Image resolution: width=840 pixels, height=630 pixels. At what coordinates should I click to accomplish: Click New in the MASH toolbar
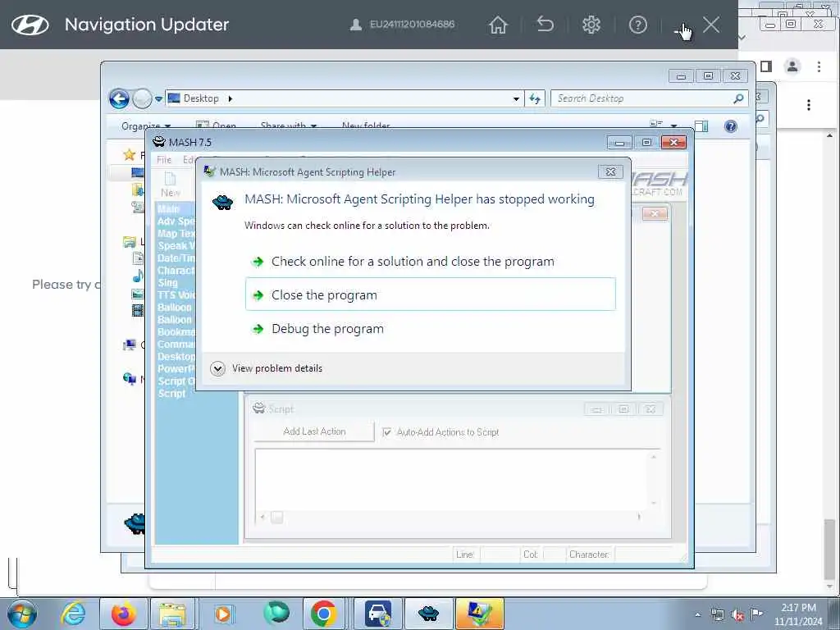(x=171, y=185)
